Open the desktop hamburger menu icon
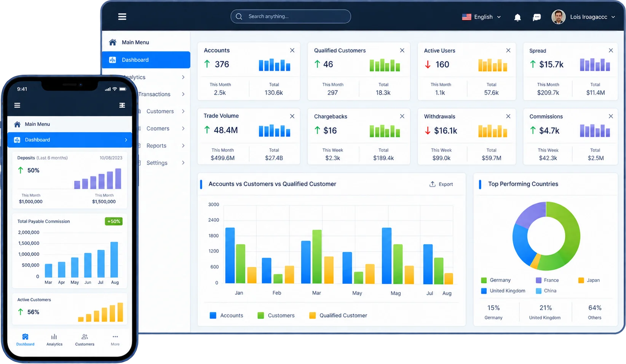This screenshot has height=364, width=626. (122, 17)
